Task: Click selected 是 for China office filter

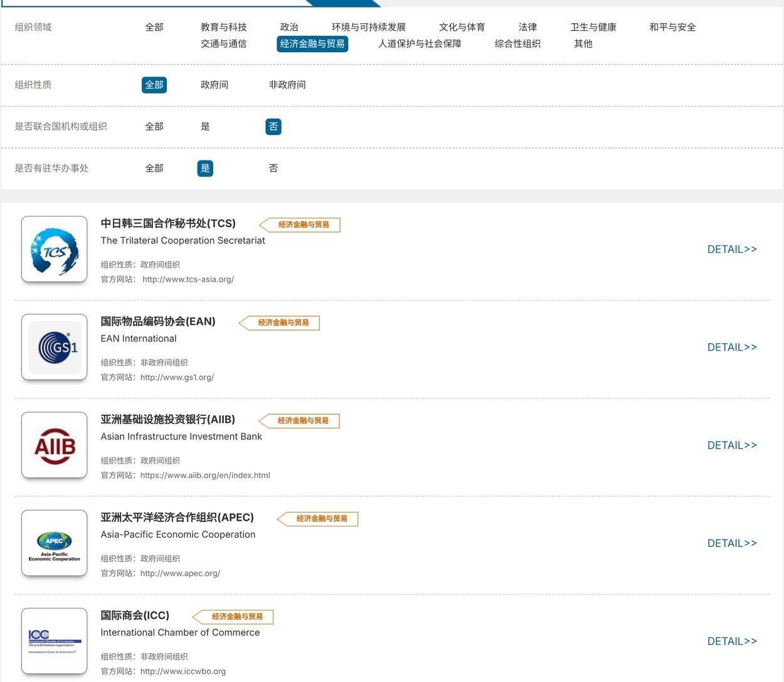Action: point(205,168)
